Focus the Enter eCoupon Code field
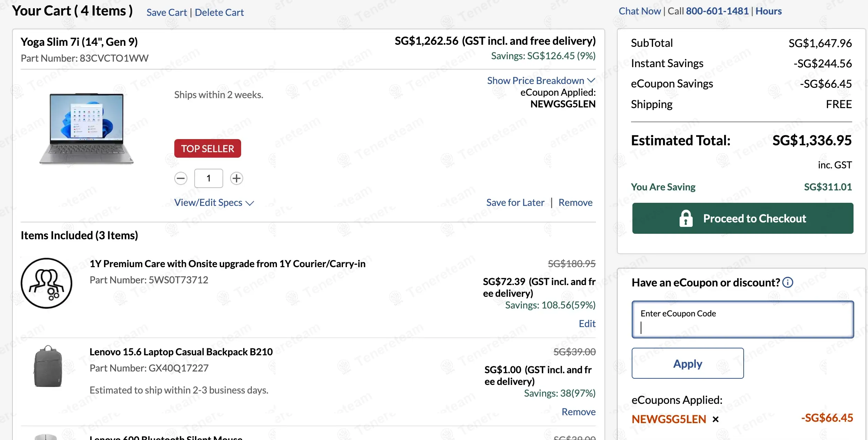The height and width of the screenshot is (440, 868). coord(743,319)
